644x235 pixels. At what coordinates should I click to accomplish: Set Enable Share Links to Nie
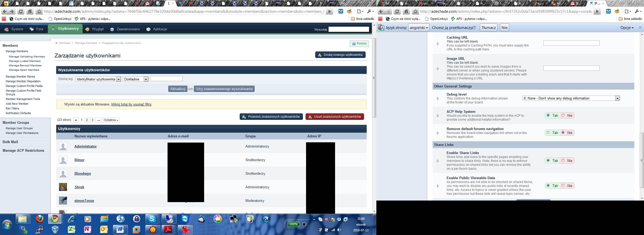563,161
